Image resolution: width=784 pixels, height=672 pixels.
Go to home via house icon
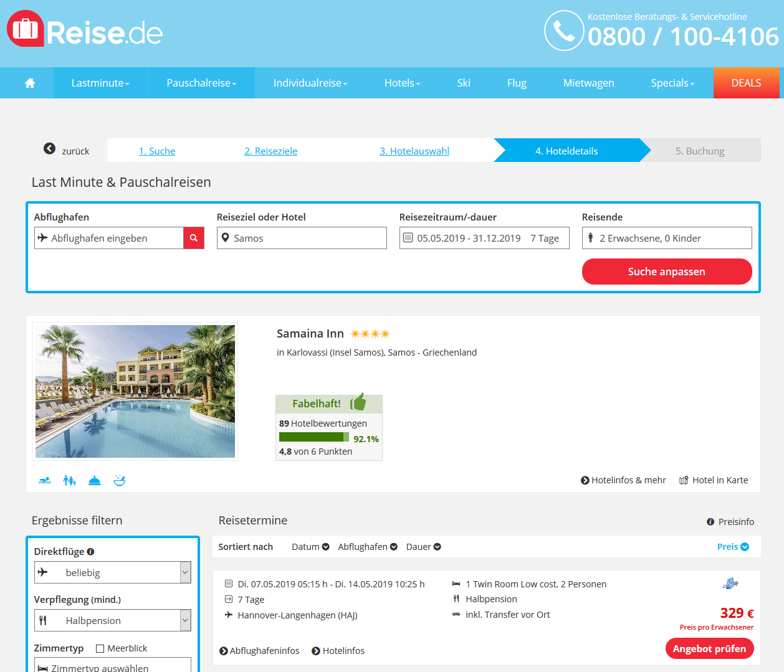[30, 83]
